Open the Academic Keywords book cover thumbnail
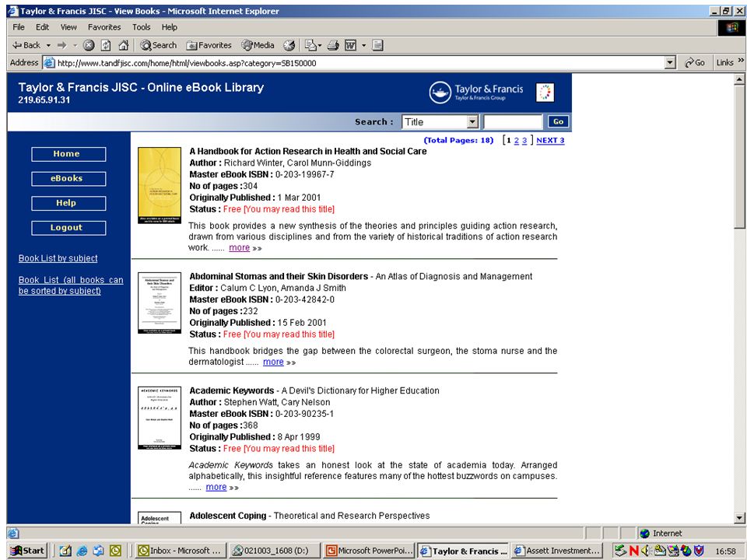 click(x=159, y=418)
